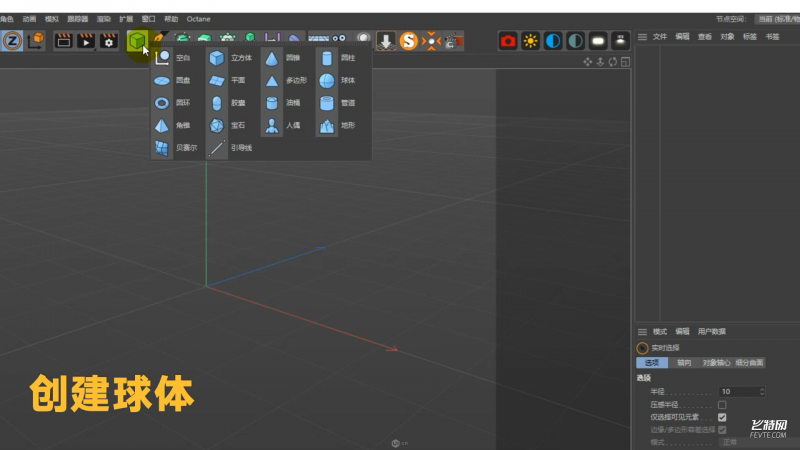Open the 扩展 menu

coord(126,19)
